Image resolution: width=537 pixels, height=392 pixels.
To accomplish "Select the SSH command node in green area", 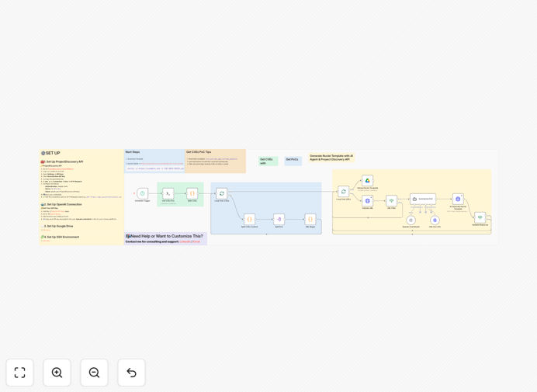I will (168, 193).
